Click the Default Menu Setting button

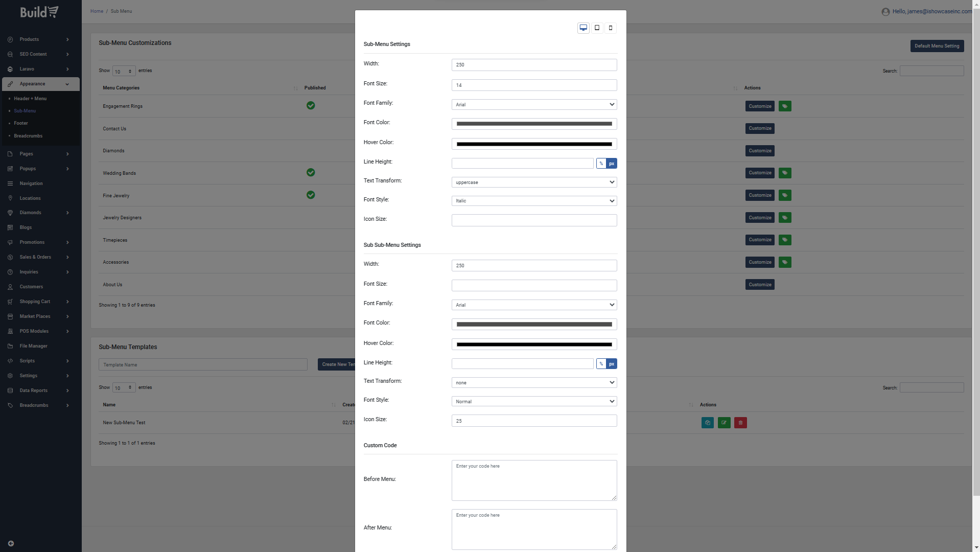tap(937, 46)
